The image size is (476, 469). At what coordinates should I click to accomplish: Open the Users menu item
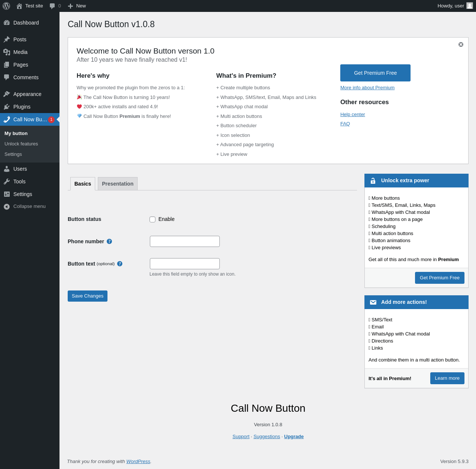(x=30, y=169)
